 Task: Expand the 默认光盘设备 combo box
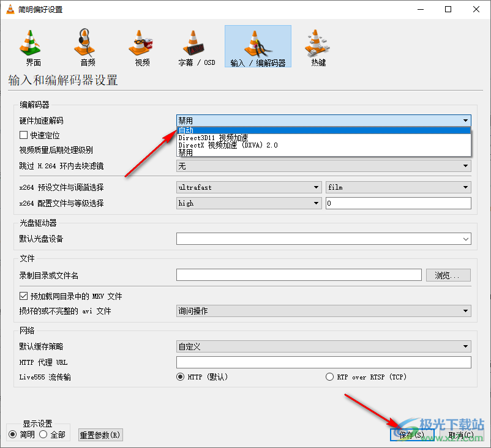click(324, 239)
